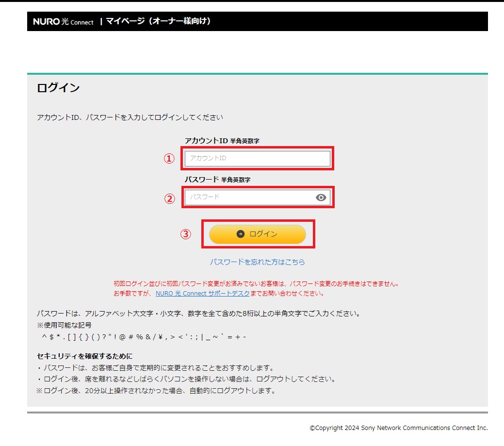Click the yellow ログイン button
This screenshot has width=504, height=446.
coord(258,234)
